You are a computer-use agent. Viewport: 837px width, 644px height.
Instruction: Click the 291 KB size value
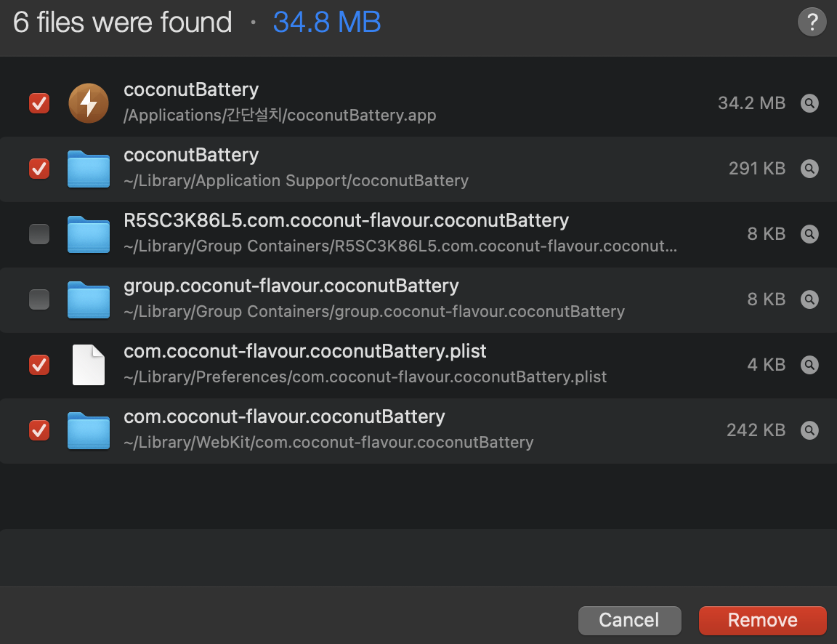point(757,169)
